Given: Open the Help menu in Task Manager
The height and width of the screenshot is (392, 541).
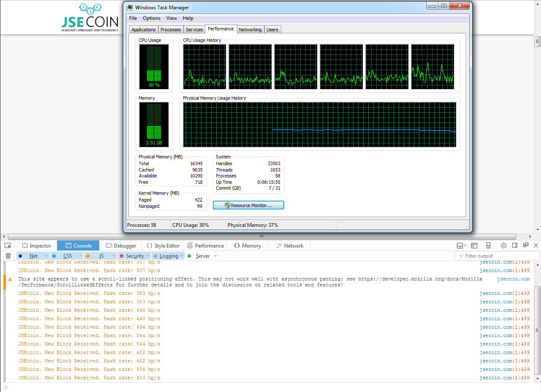Looking at the screenshot, I should 188,18.
